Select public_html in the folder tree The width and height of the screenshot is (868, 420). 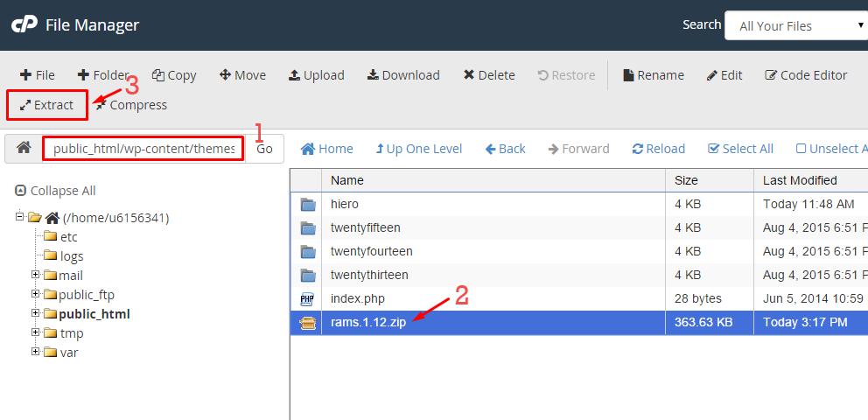pyautogui.click(x=94, y=314)
